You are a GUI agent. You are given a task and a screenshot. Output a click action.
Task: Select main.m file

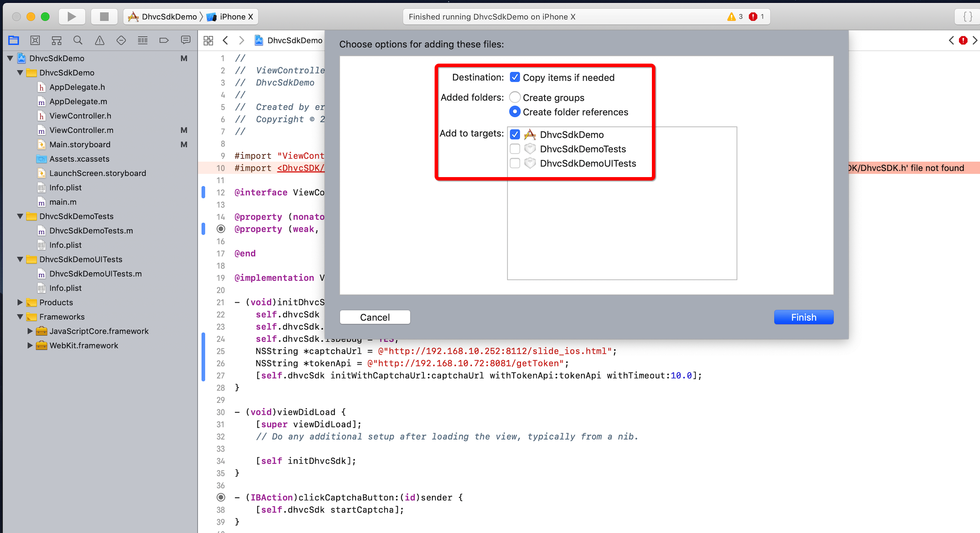[63, 202]
